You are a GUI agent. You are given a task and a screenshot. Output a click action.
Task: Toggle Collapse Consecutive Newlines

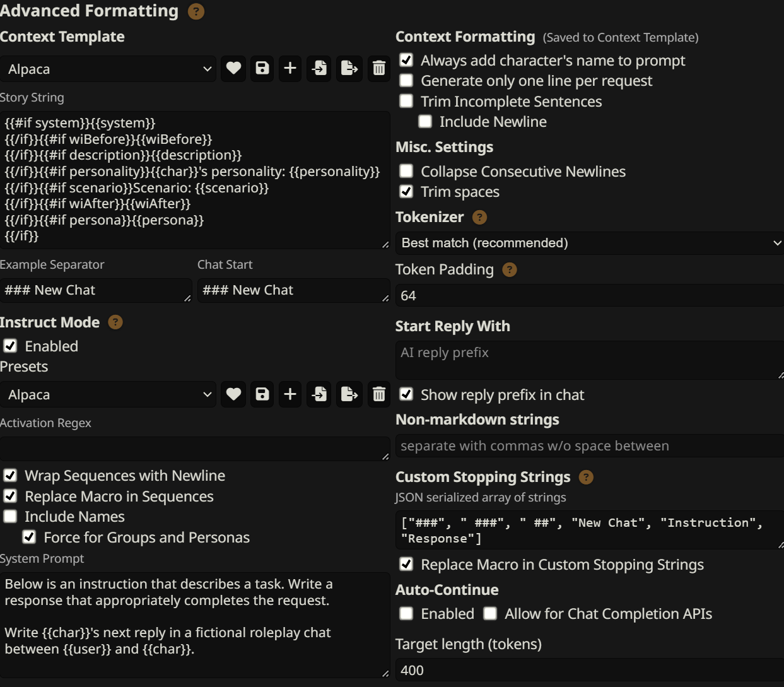pyautogui.click(x=407, y=171)
